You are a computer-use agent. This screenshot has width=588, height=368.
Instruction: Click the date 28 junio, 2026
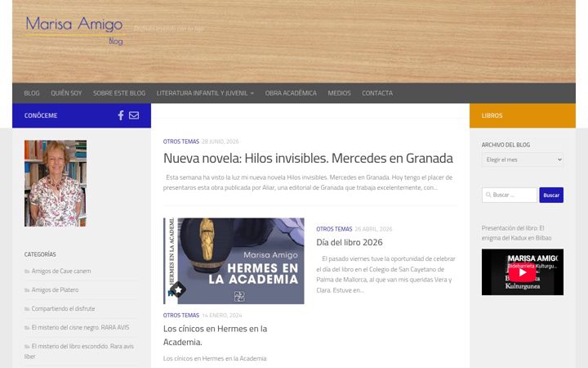[x=220, y=141]
